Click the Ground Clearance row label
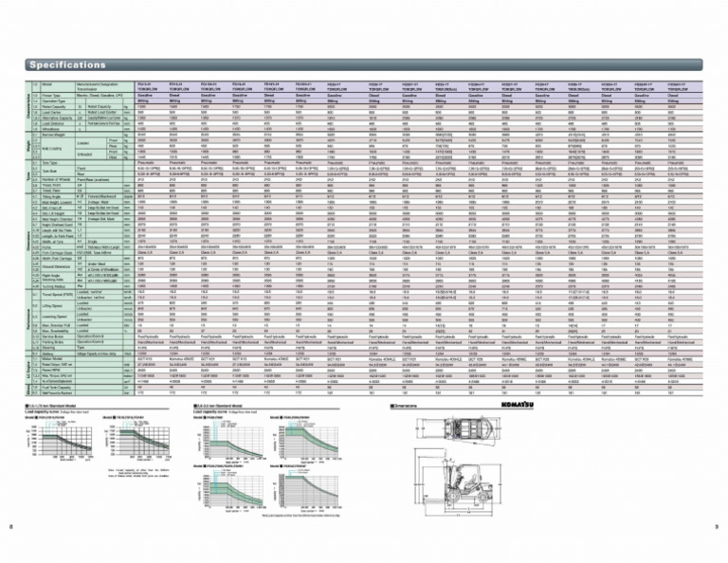This screenshot has height=563, width=728. [x=55, y=267]
